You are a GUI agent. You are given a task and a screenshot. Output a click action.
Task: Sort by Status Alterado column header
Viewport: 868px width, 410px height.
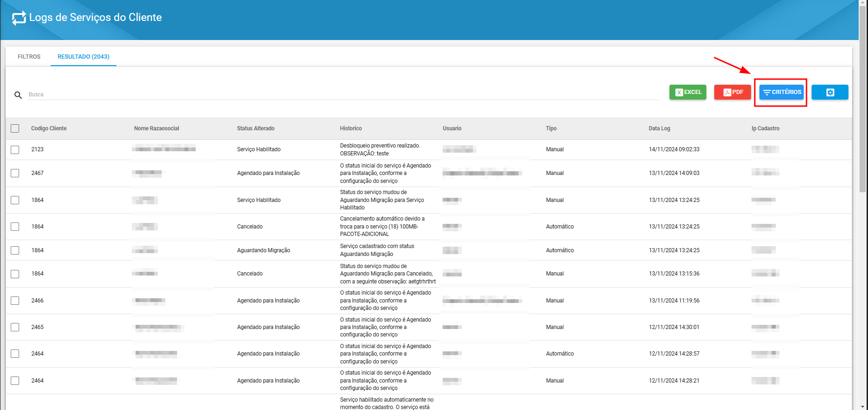(256, 128)
